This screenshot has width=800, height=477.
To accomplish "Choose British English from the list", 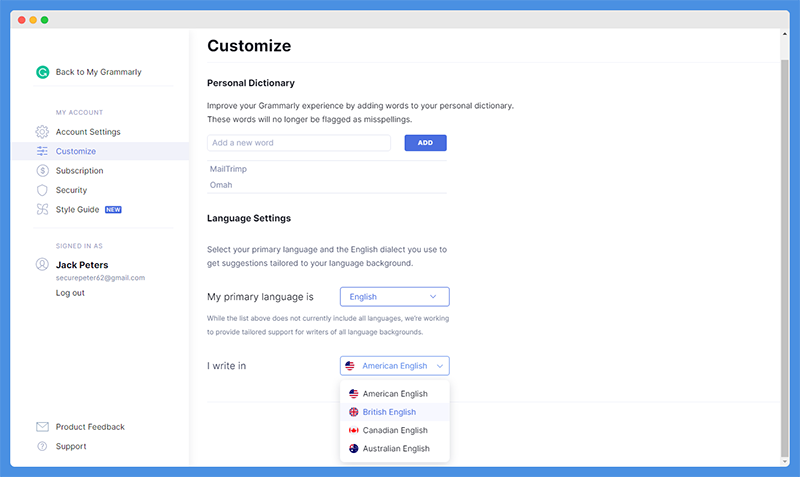I will click(x=394, y=412).
